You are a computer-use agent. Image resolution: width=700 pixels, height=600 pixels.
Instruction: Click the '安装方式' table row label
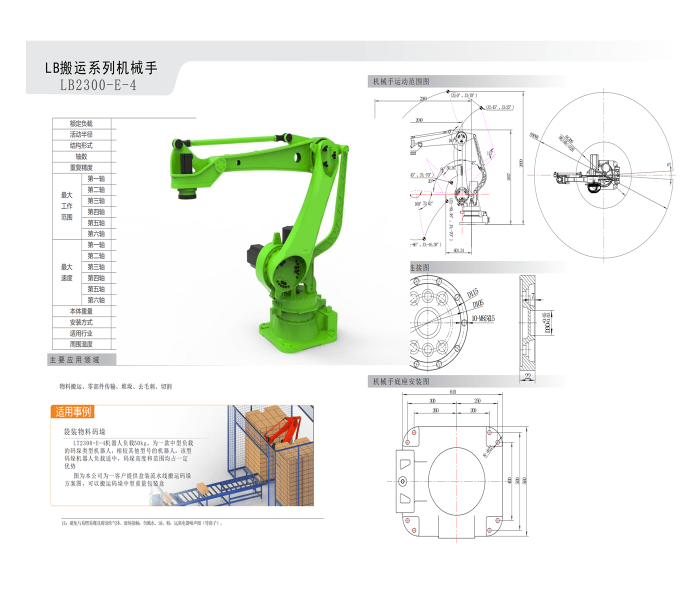click(81, 322)
